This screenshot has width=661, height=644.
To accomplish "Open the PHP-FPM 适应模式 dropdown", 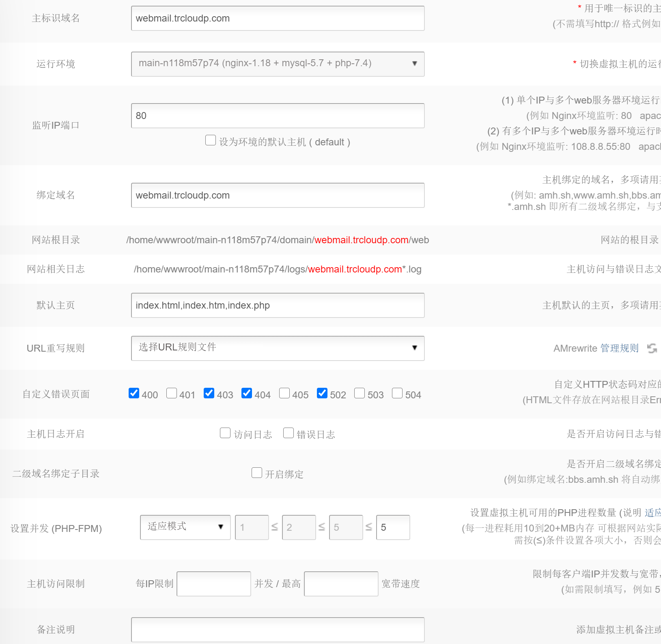I will (185, 527).
